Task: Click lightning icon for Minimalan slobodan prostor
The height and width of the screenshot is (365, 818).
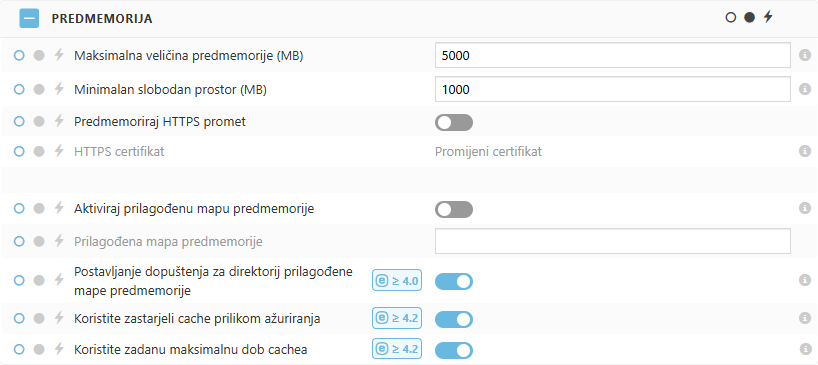Action: tap(59, 89)
